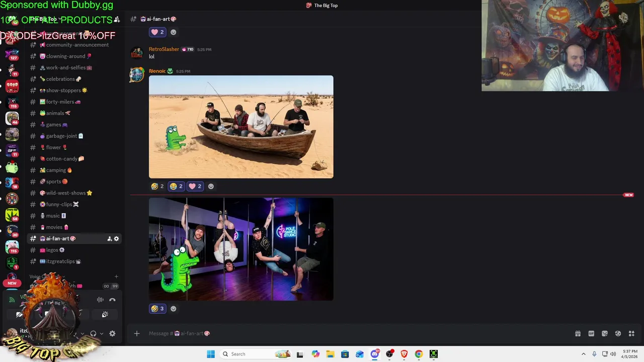
Task: Open Copilot from the taskbar
Action: click(315, 354)
